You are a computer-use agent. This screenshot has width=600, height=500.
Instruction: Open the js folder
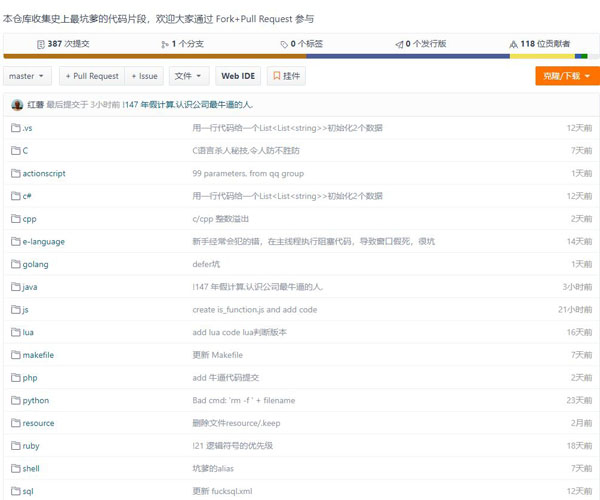pyautogui.click(x=26, y=310)
